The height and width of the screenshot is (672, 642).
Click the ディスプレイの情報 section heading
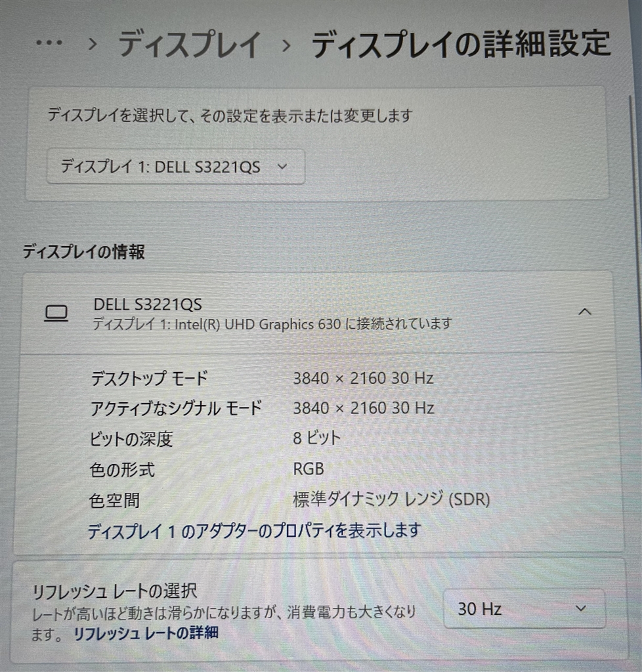[x=83, y=251]
